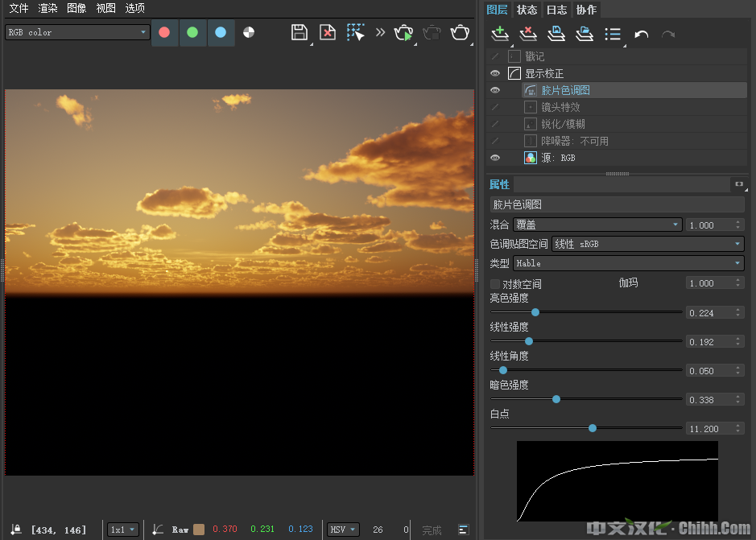Toggle the red channel button
Viewport: 756px width, 540px height.
tap(164, 33)
